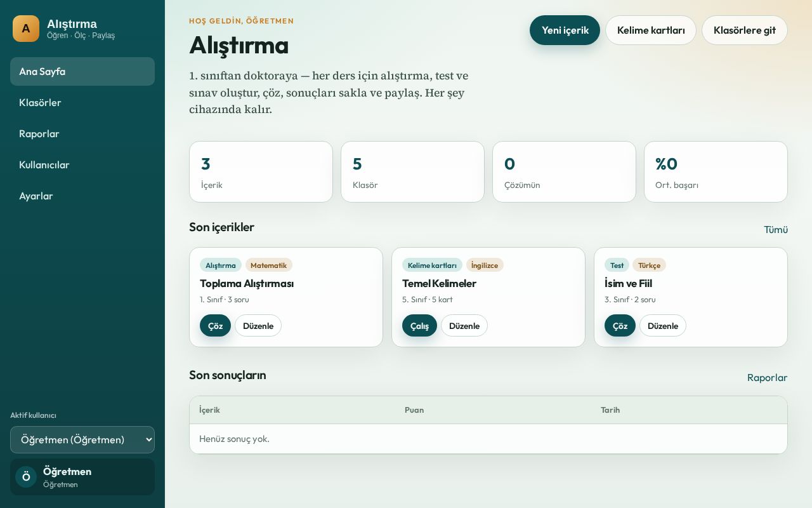Click the Alıştırma tag on first card
Screen dimensions: 812x508
click(221, 265)
